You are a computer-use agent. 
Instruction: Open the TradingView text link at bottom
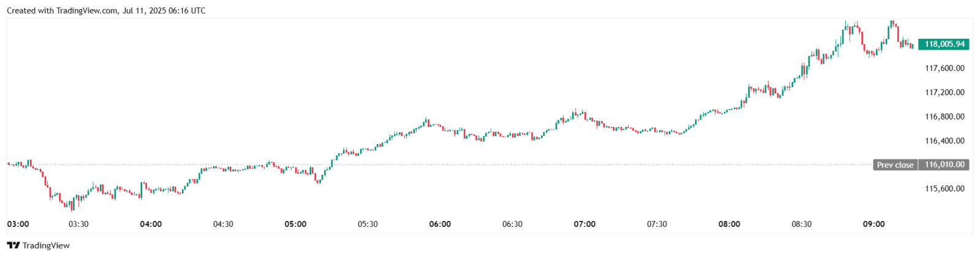point(46,245)
